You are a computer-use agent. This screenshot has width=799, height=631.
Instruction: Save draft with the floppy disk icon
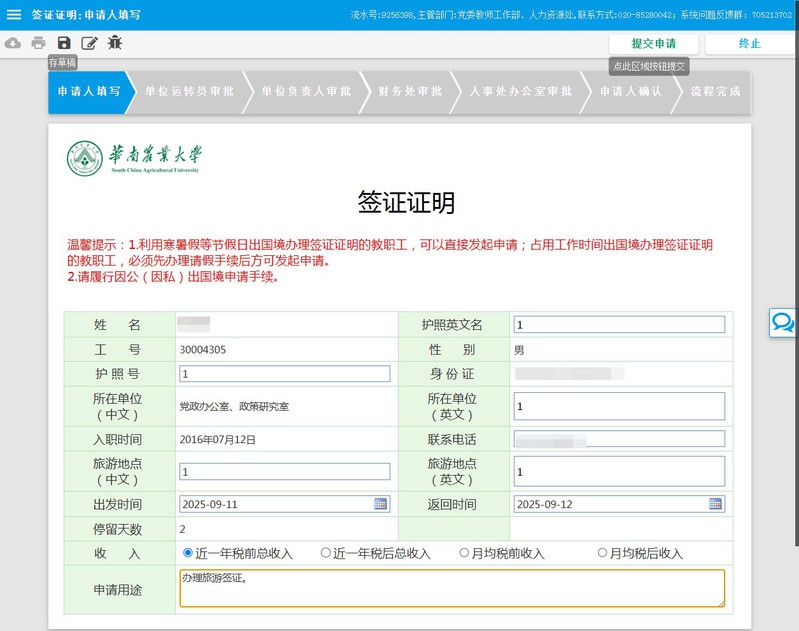tap(64, 43)
